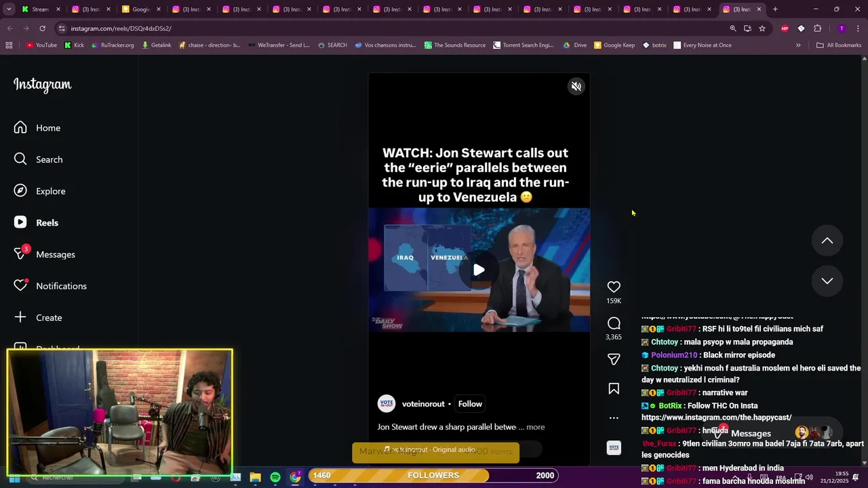Open the Chrome three-dot menu
This screenshot has height=488, width=868.
pyautogui.click(x=858, y=28)
